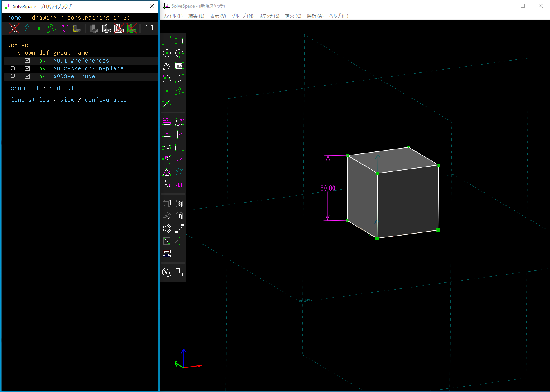Toggle REF reference dimension tool
The width and height of the screenshot is (550, 392).
tap(179, 185)
